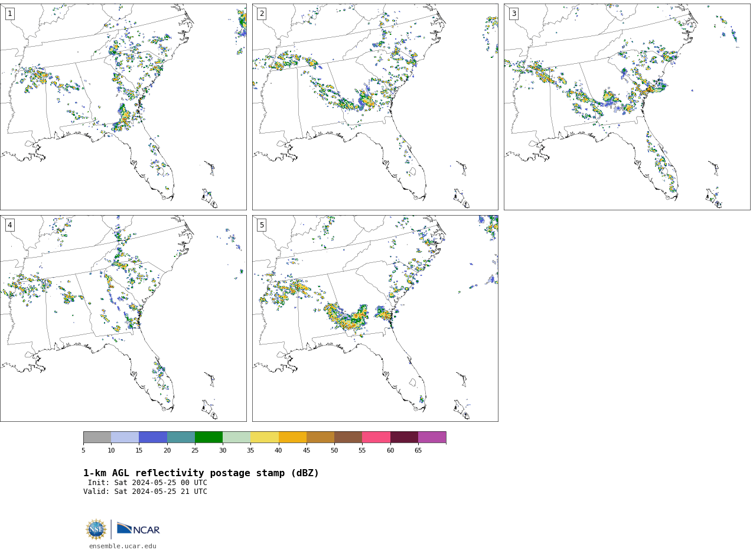Viewport: 756px width, 553px height.
Task: Click the panel number 2 label
Action: pos(262,14)
